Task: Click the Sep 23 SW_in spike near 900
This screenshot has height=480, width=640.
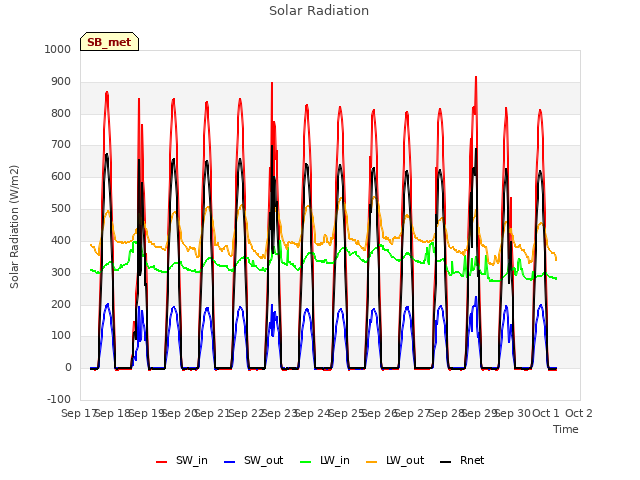Action: tap(272, 85)
